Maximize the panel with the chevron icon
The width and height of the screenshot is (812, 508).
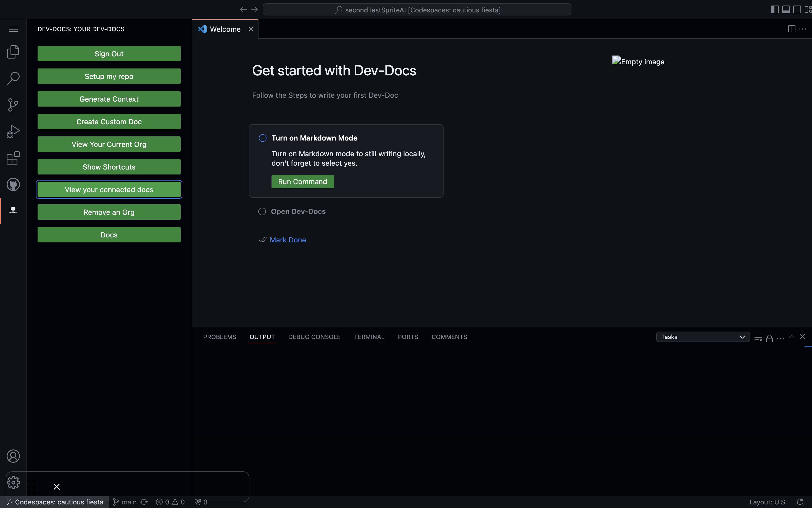tap(792, 337)
